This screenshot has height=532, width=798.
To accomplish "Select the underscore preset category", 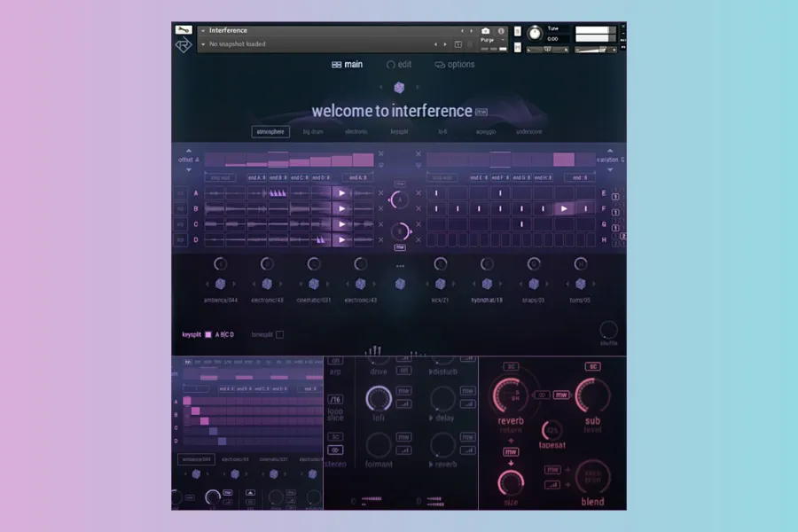I will click(529, 132).
